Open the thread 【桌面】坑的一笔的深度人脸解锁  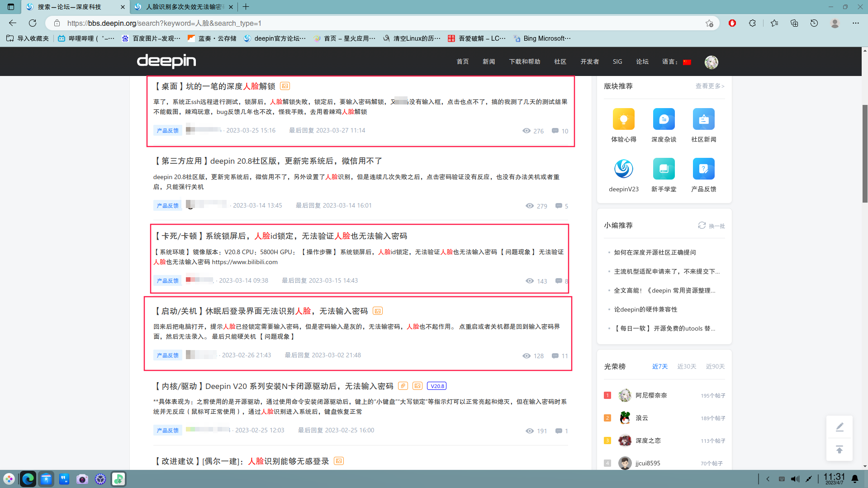[216, 85]
